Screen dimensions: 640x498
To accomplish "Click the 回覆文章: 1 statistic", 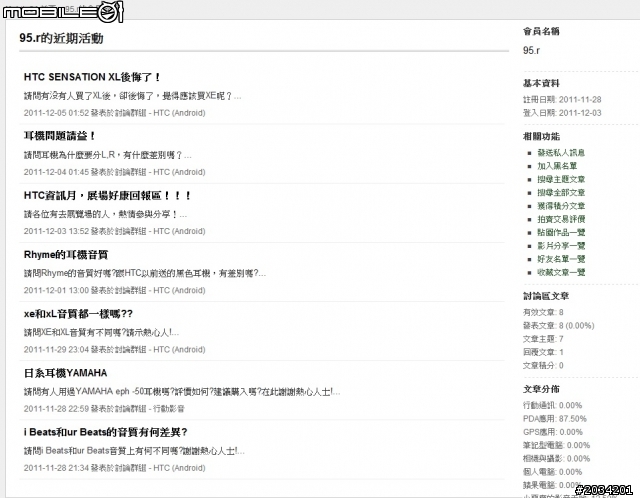I will 543,352.
